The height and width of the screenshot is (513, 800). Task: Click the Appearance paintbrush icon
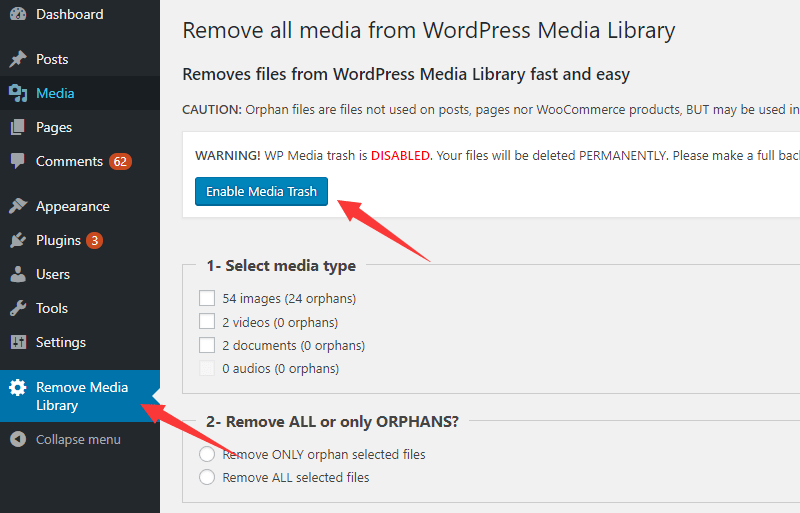(18, 206)
